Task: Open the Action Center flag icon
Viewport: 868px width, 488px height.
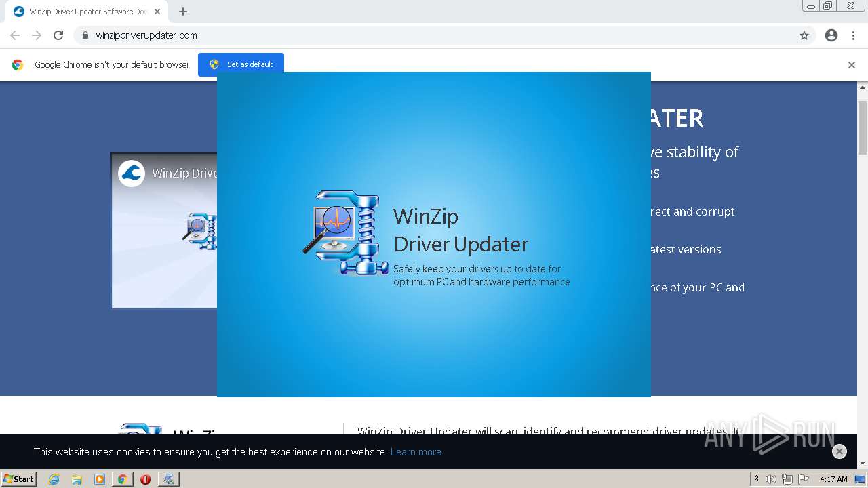Action: 804,479
